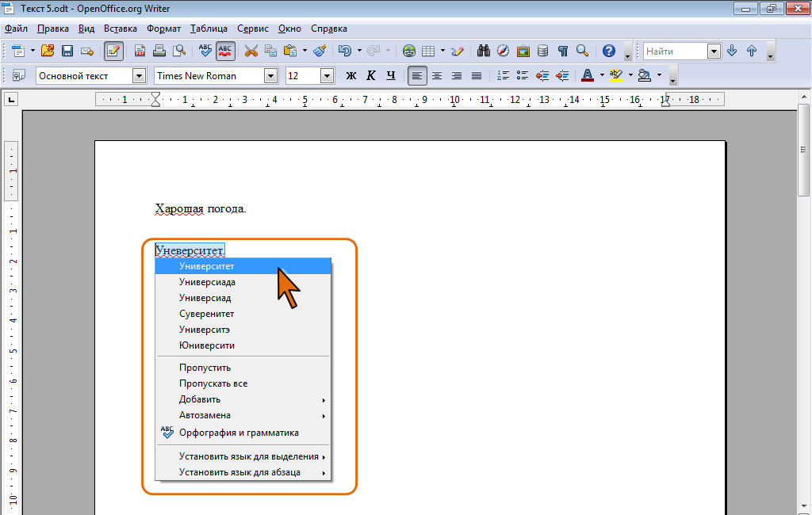The height and width of the screenshot is (515, 812).
Task: Toggle AutoSpellcheck
Action: (225, 51)
